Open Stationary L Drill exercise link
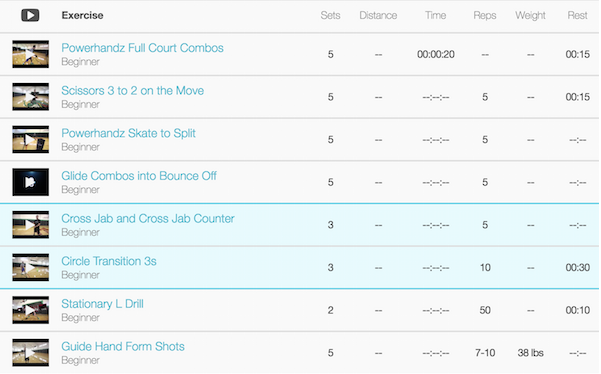The image size is (601, 374). [102, 304]
